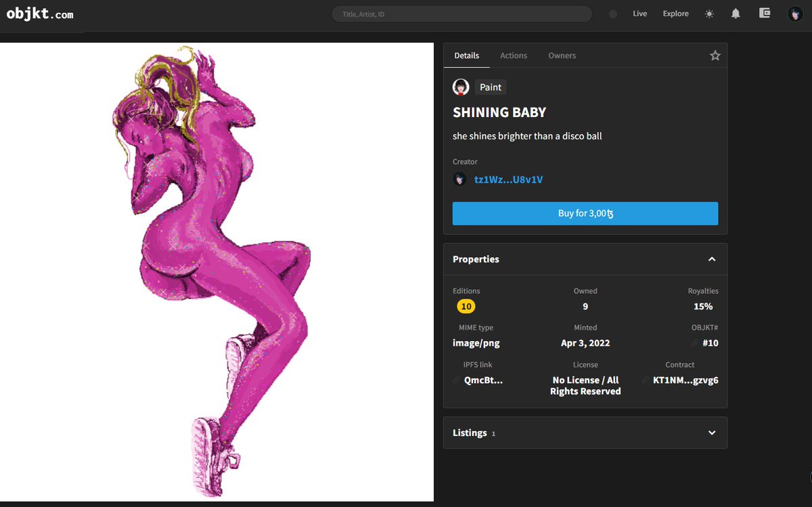The image size is (812, 507).
Task: Open the wallet icon in header
Action: (x=765, y=13)
